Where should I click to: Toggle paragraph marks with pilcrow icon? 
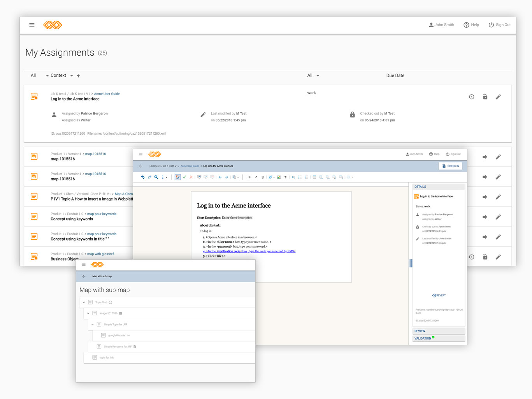[x=285, y=177]
